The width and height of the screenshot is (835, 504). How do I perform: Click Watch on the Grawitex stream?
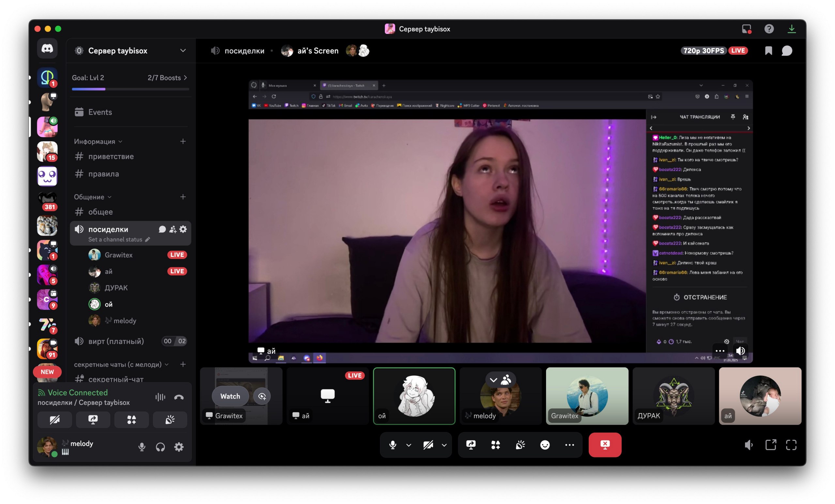tap(230, 396)
